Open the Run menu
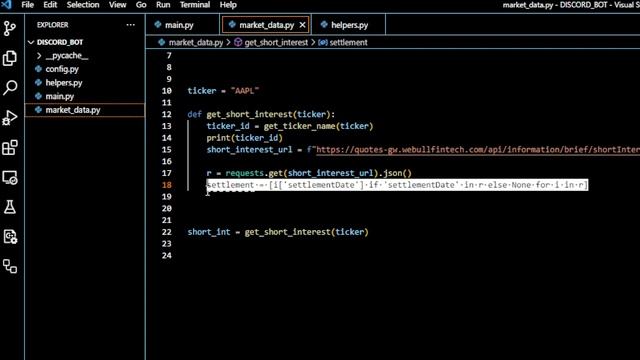 click(163, 5)
